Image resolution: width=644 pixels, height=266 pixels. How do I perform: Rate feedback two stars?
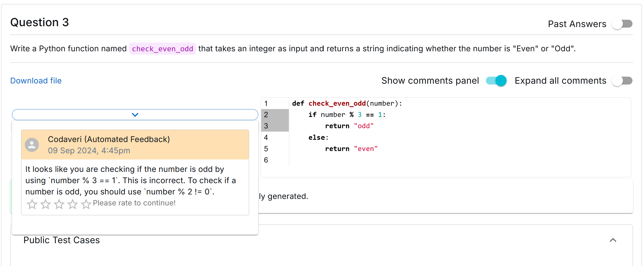coord(46,204)
